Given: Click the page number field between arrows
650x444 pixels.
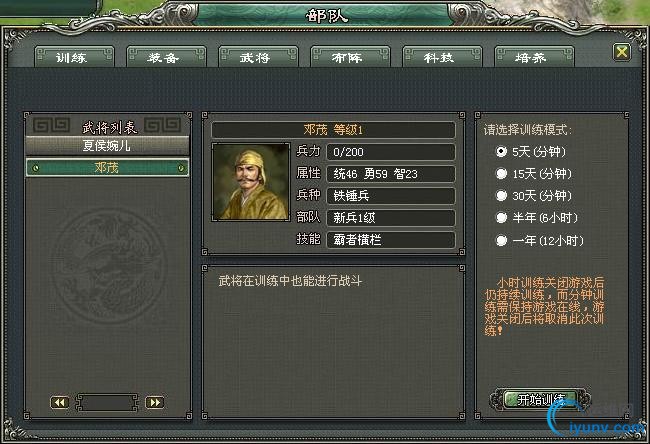Looking at the screenshot, I should click(x=107, y=403).
